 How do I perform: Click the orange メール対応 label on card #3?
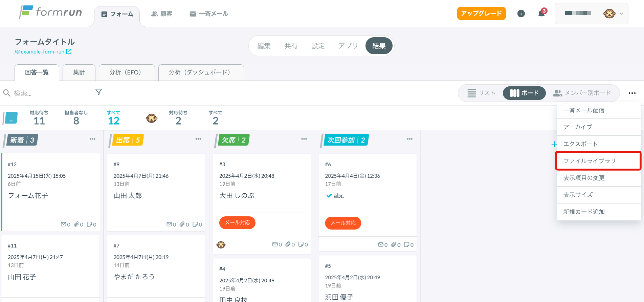237,223
